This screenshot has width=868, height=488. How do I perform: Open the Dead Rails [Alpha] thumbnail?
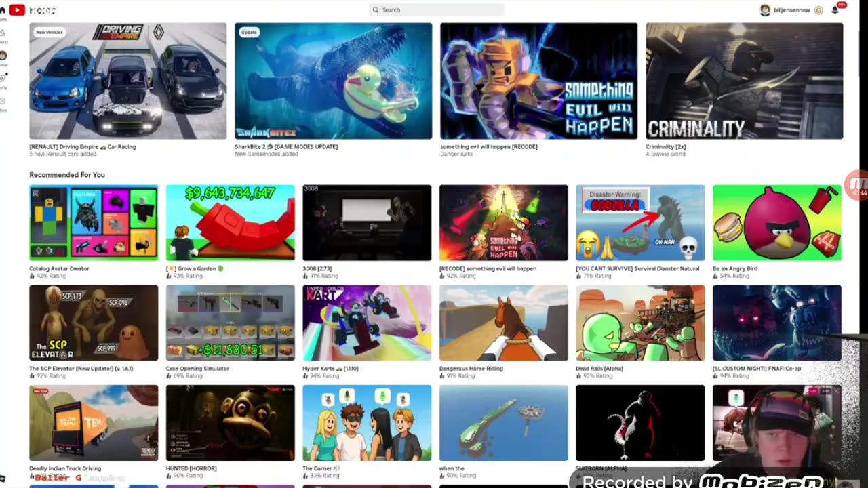click(640, 323)
